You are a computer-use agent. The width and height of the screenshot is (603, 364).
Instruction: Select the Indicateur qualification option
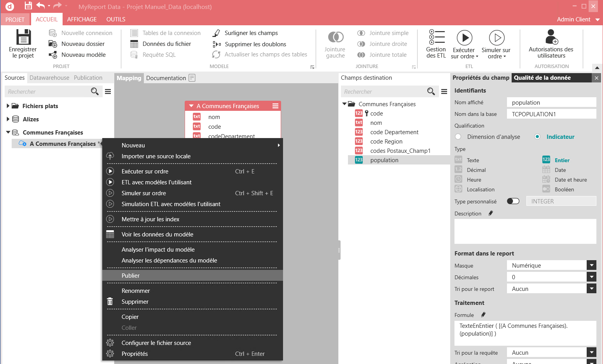pyautogui.click(x=537, y=136)
